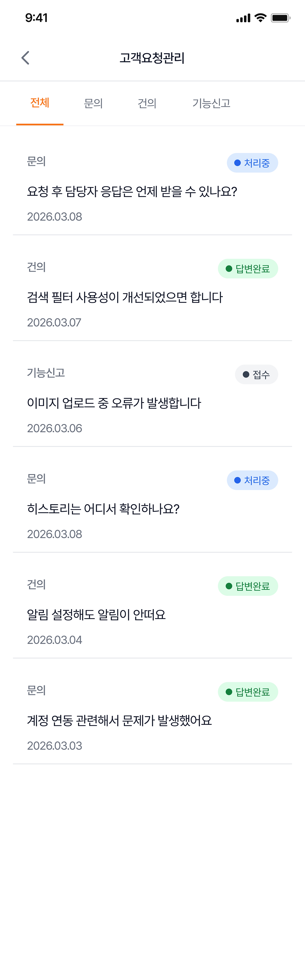
Task: Switch to the 문의 tab
Action: [93, 103]
